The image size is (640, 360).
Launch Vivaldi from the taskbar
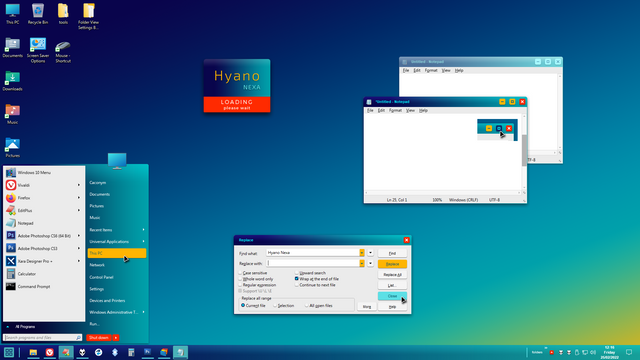[x=49, y=352]
